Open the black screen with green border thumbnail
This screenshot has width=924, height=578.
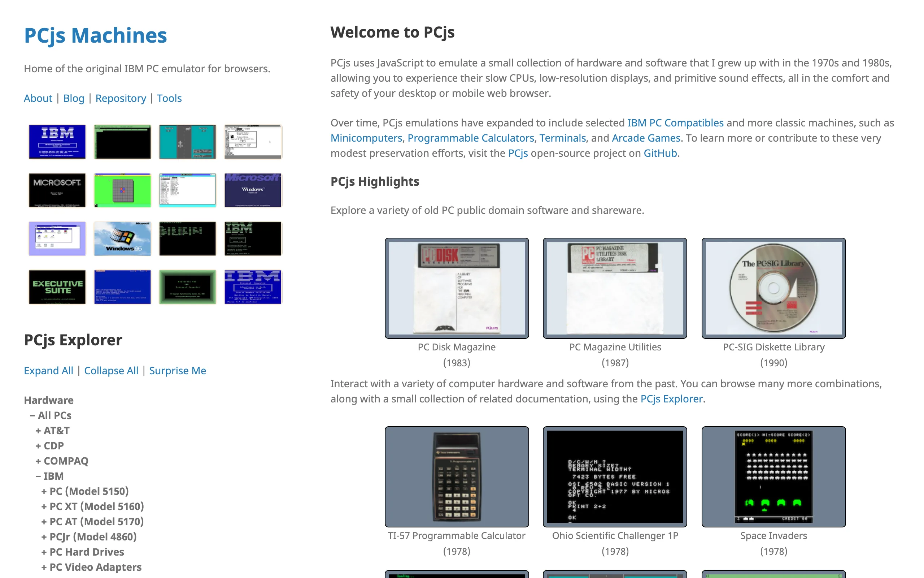(x=123, y=142)
